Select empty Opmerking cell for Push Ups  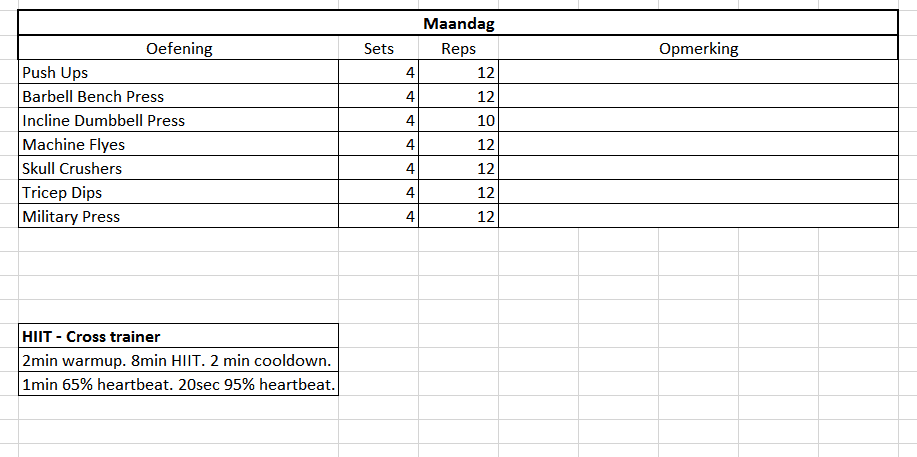point(698,72)
